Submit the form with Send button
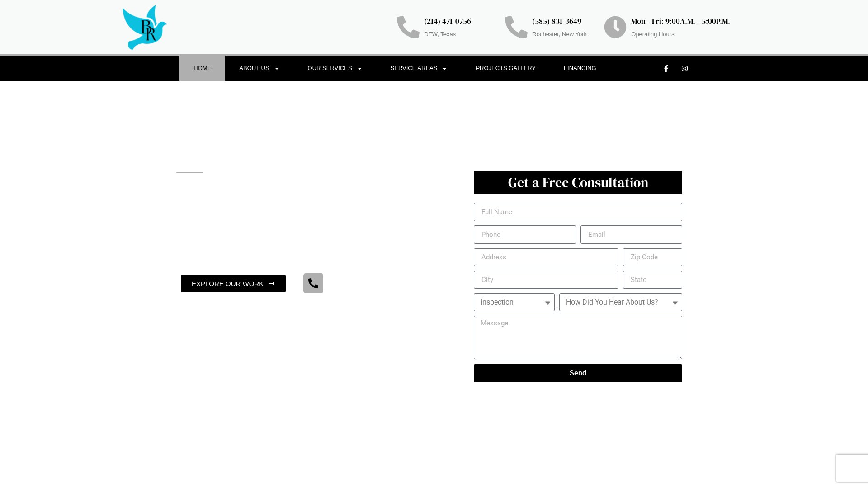The image size is (868, 488). [578, 373]
